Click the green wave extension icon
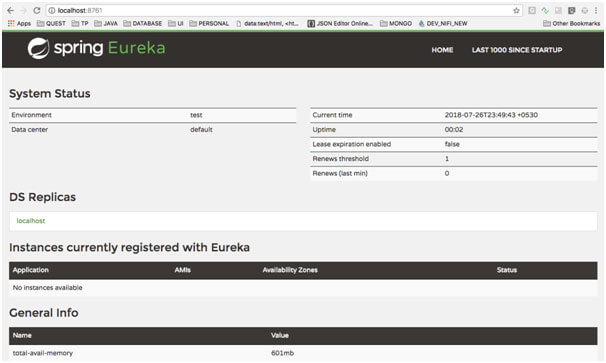This screenshot has height=363, width=606. click(545, 10)
